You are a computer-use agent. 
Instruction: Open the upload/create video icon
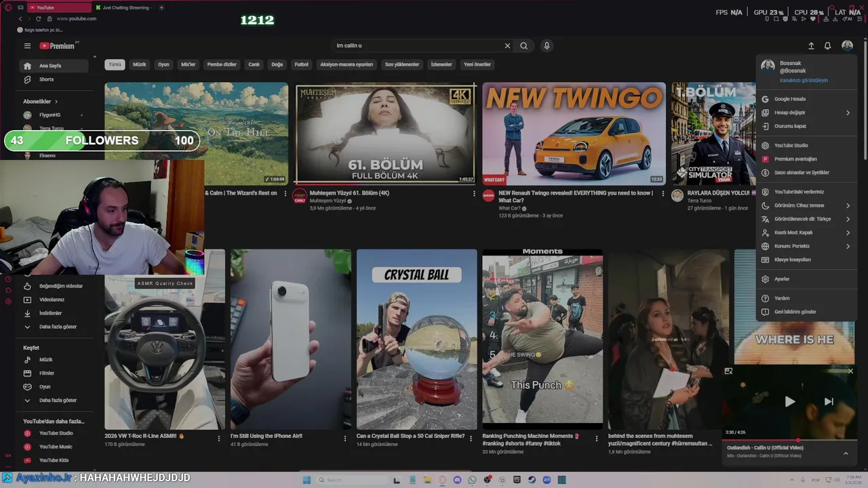tap(811, 46)
